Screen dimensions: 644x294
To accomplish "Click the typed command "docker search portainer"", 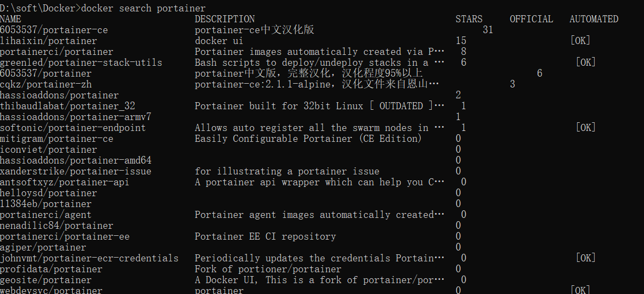I will [x=143, y=8].
